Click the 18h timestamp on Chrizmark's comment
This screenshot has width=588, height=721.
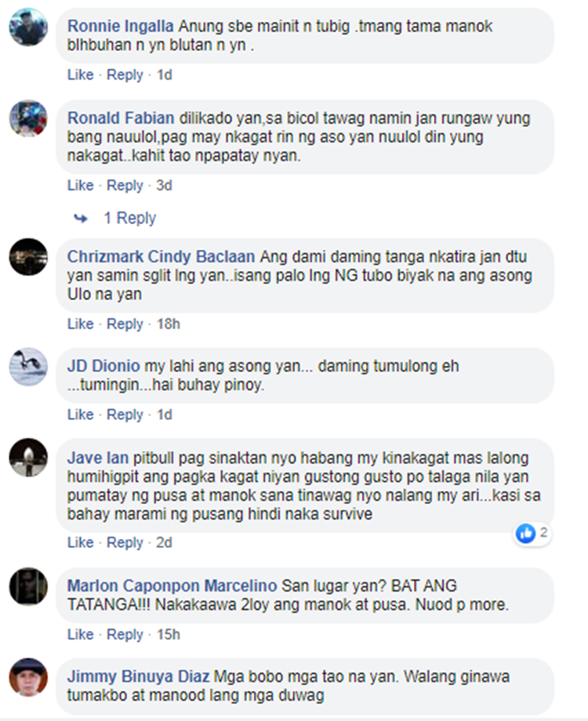tap(169, 324)
